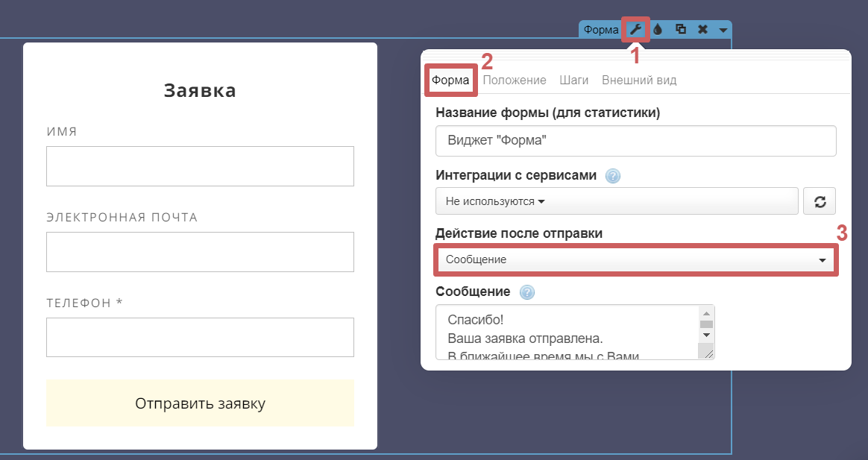
Task: Click the droplet style icon
Action: 658,30
